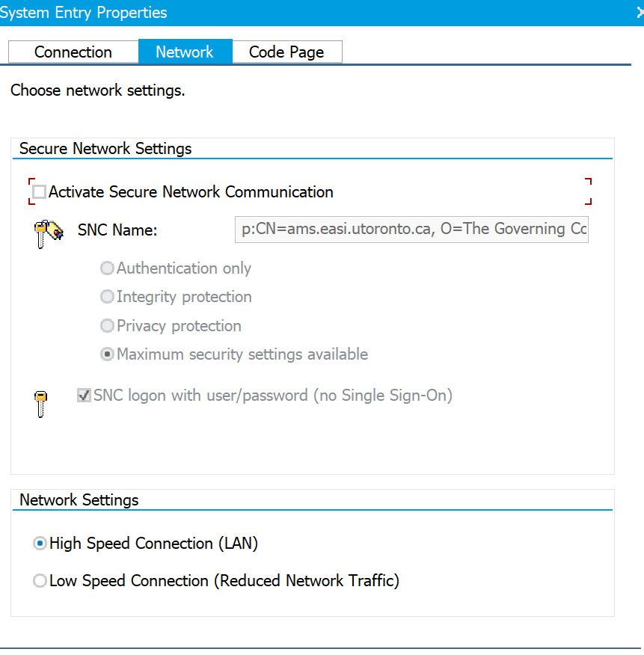Screen dimensions: 644x655
Task: Pick Maximum security settings available option
Action: [108, 354]
